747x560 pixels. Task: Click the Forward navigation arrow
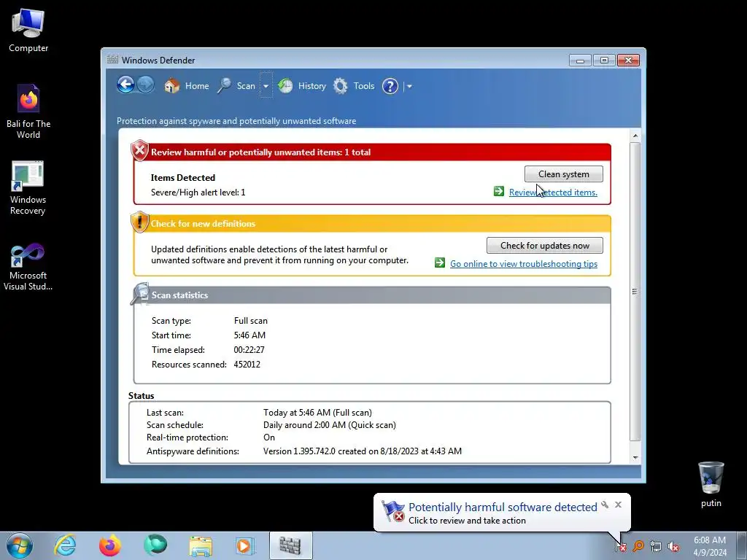[x=146, y=86]
